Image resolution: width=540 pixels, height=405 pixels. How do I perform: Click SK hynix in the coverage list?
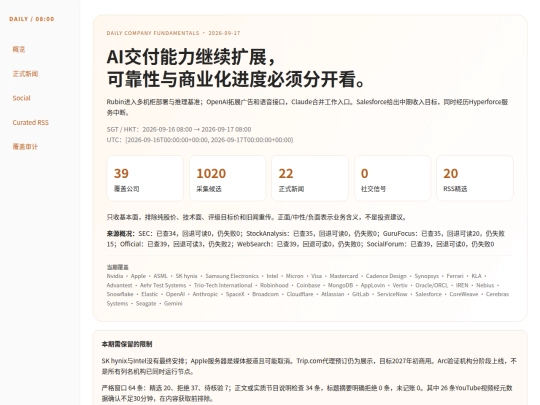coord(186,276)
